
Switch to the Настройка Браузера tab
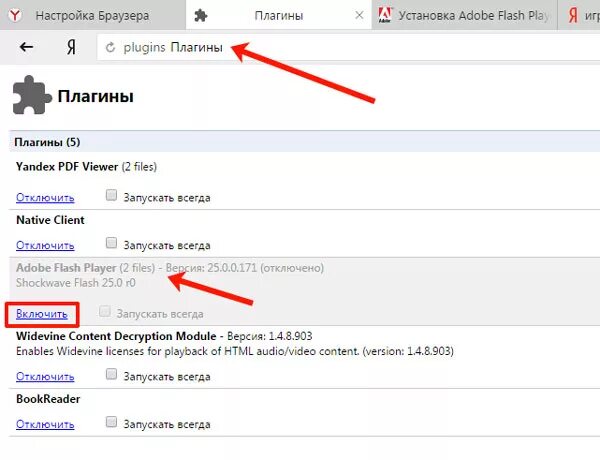pyautogui.click(x=93, y=15)
